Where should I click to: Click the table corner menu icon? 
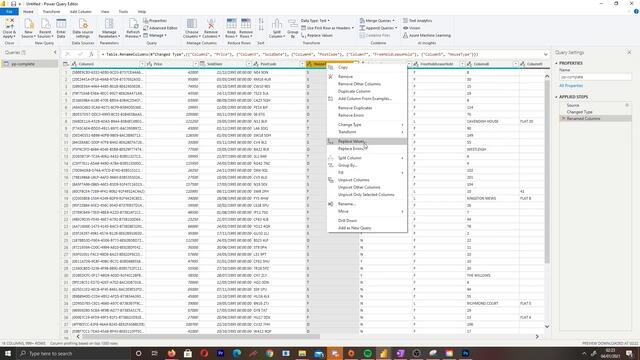click(x=65, y=64)
